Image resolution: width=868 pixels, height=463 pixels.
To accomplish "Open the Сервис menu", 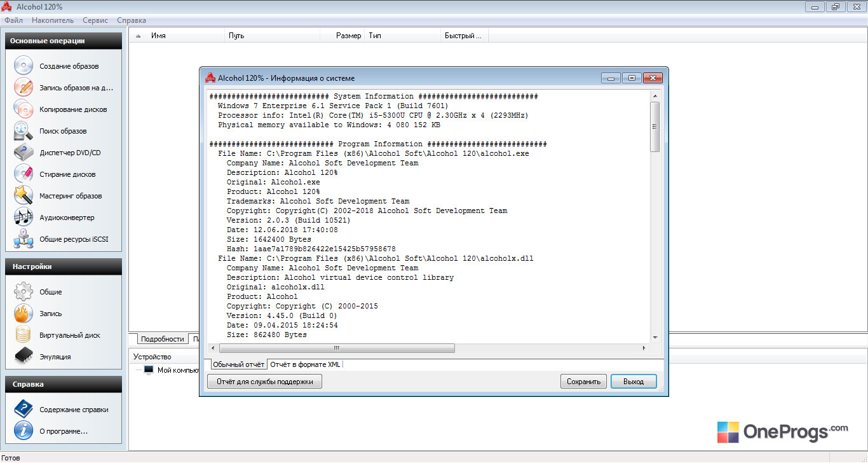I will pyautogui.click(x=95, y=20).
